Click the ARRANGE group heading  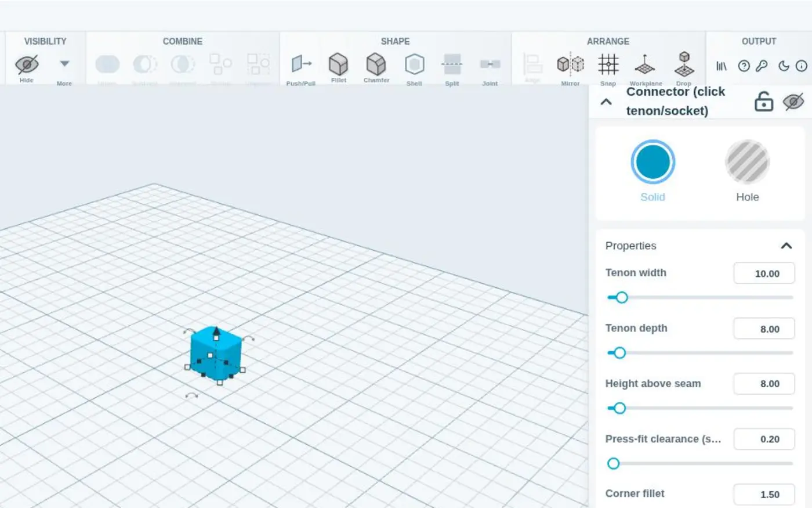[608, 41]
